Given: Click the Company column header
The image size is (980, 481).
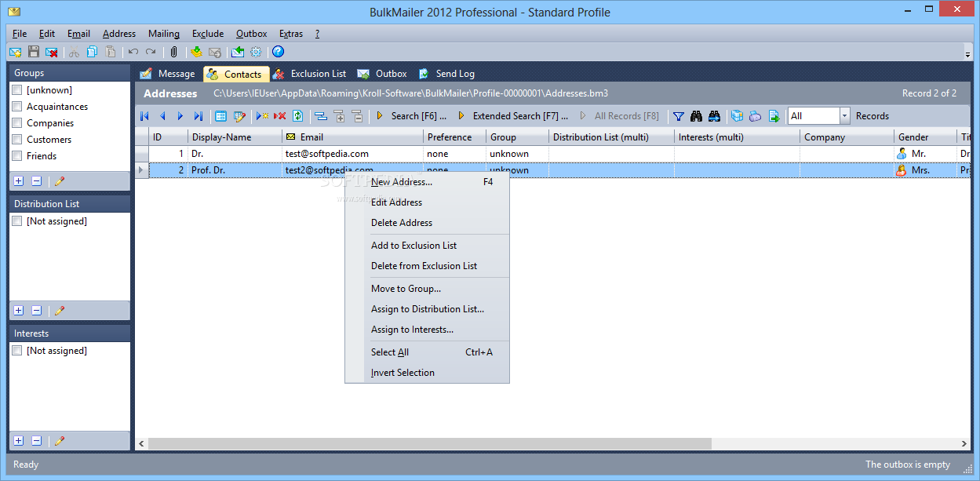Looking at the screenshot, I should [847, 137].
